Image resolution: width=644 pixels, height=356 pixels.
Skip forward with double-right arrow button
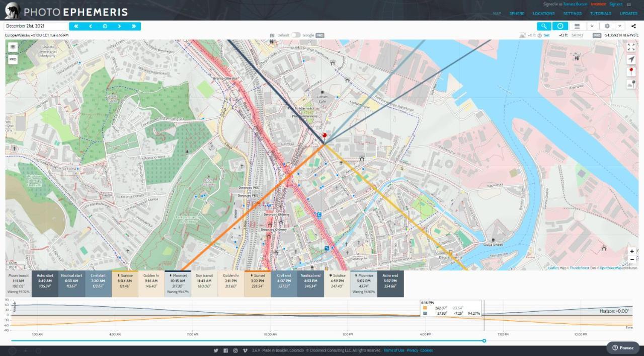click(134, 26)
